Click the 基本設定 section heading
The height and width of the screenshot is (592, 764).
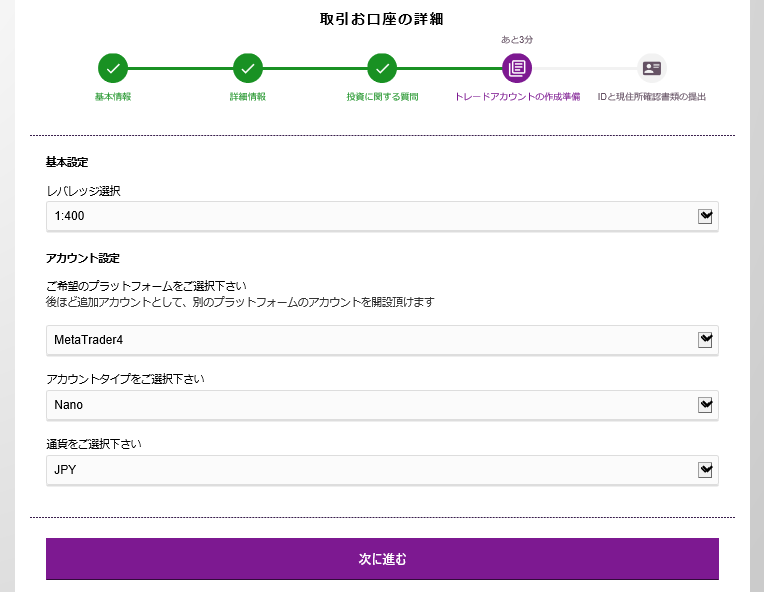click(x=67, y=162)
